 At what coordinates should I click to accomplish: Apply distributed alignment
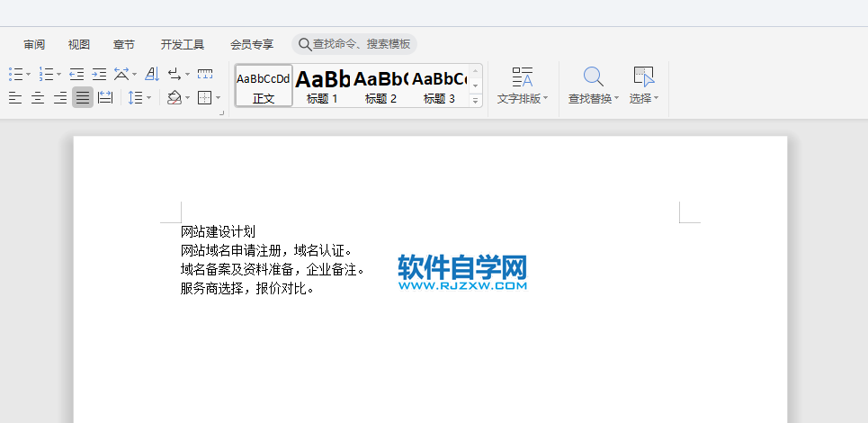pos(105,98)
